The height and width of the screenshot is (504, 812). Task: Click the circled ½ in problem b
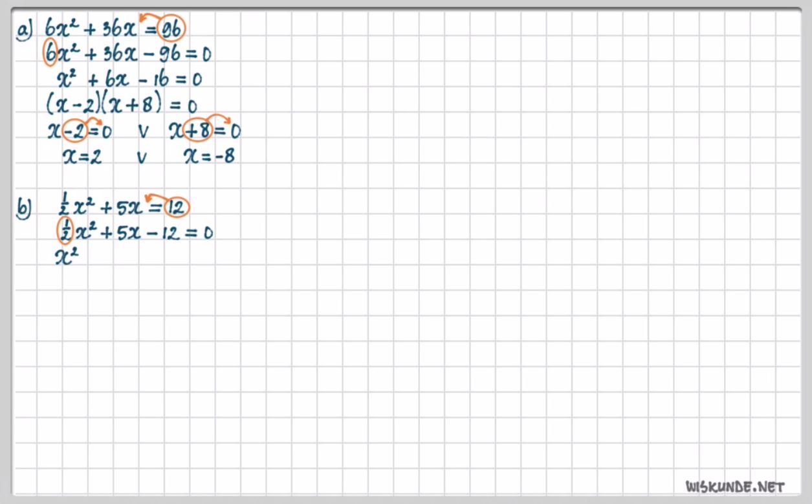tap(65, 231)
